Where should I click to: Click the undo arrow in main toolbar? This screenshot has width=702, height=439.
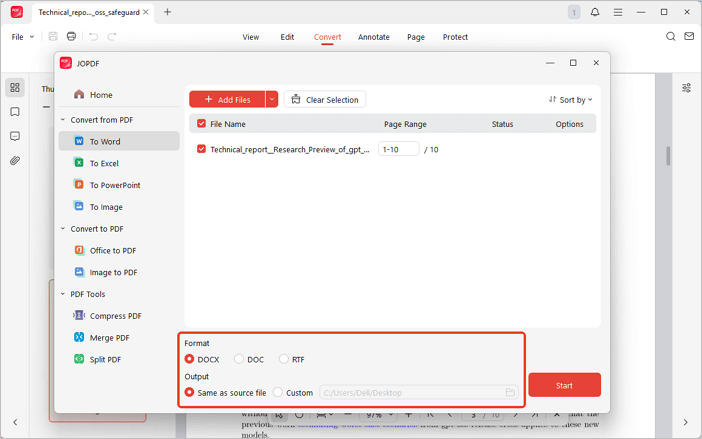(93, 36)
